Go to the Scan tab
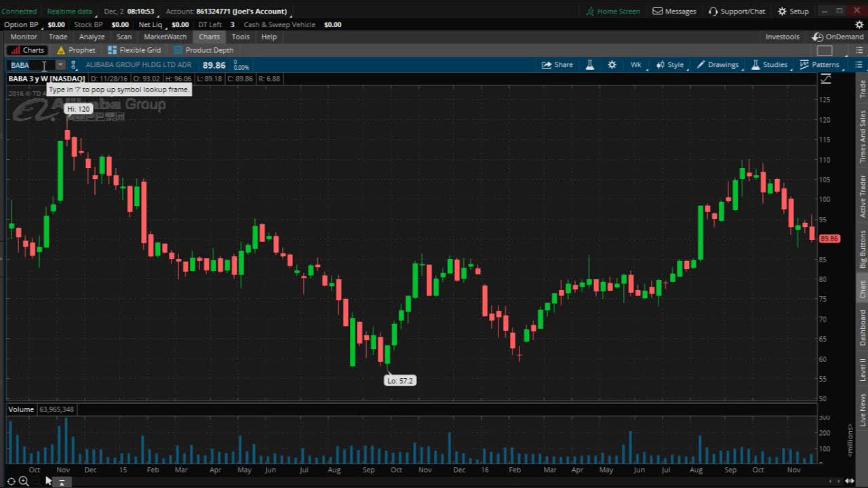The image size is (868, 488). [x=124, y=37]
